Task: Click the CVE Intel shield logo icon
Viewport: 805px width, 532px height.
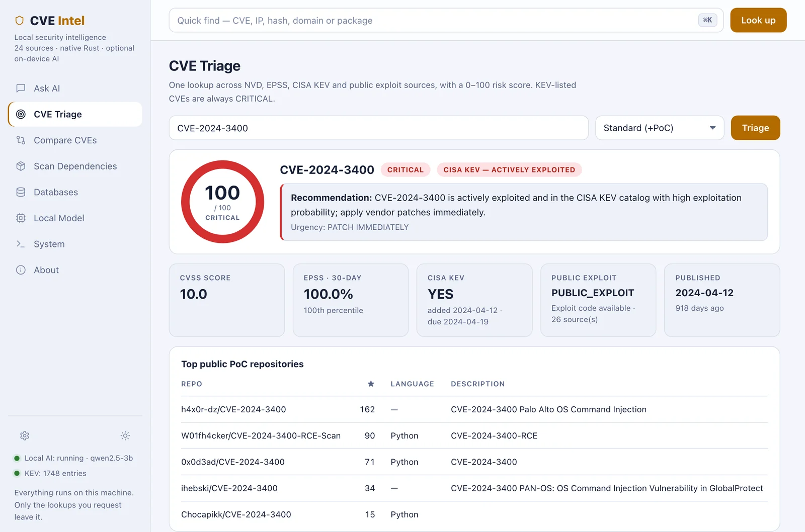Action: [x=20, y=21]
